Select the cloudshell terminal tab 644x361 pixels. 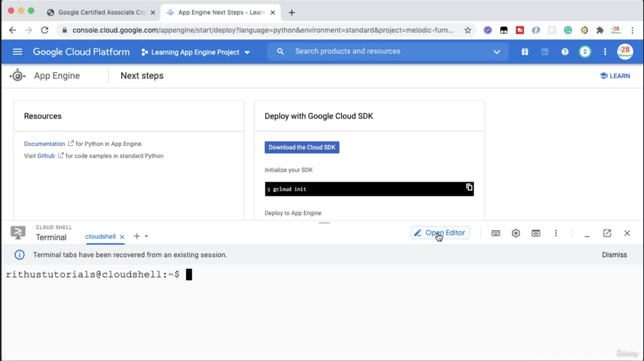(x=100, y=236)
